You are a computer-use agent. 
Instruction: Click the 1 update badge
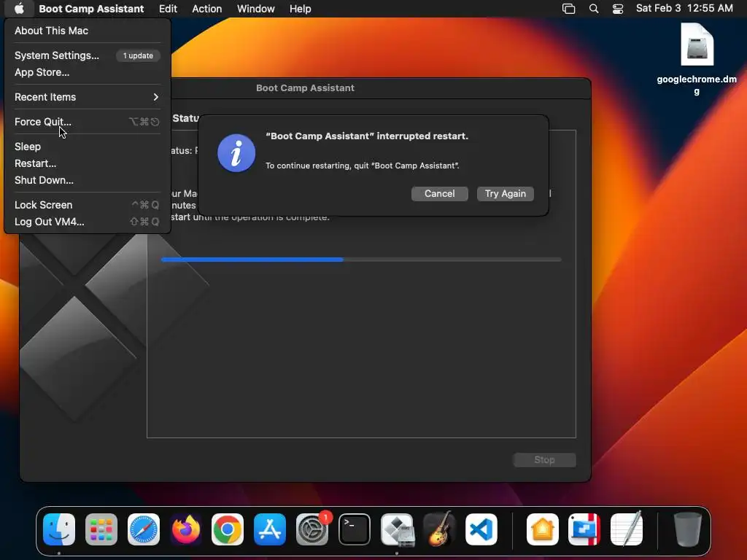tap(138, 55)
